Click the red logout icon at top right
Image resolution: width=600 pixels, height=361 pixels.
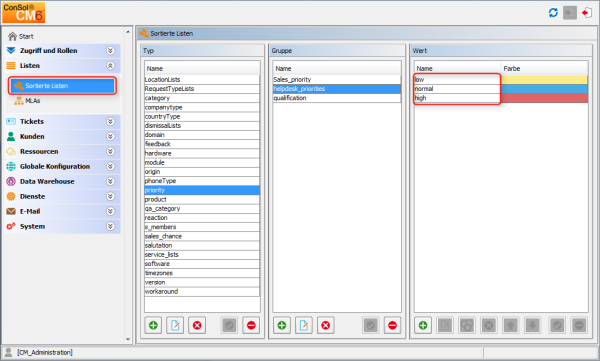pos(586,13)
